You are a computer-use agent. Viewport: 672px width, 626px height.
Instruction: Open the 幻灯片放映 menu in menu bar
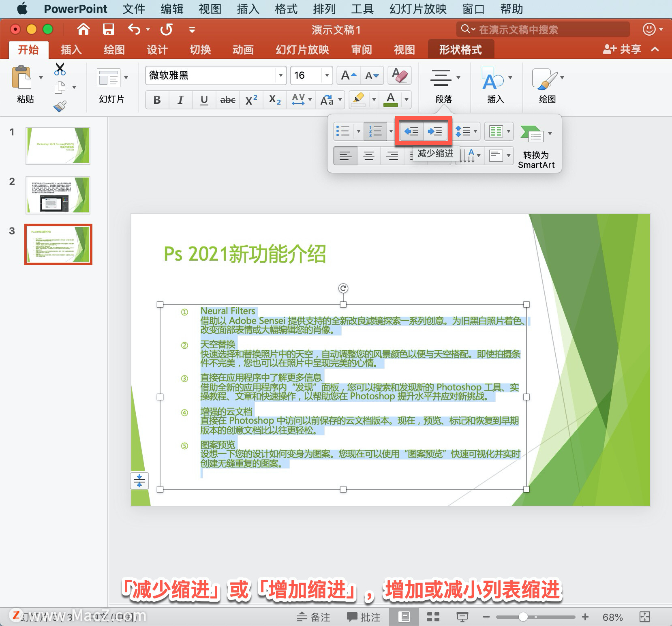[418, 9]
